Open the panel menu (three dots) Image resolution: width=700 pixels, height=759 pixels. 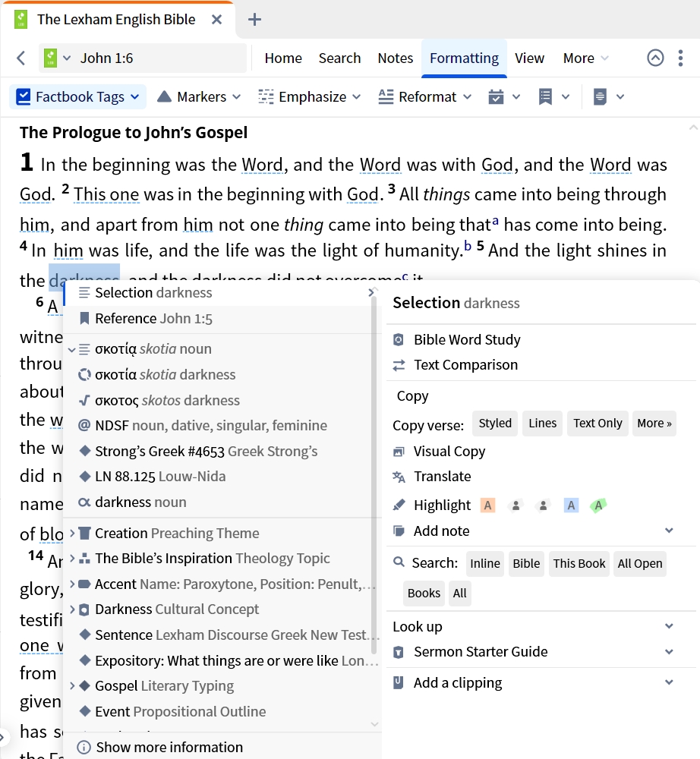pos(680,58)
